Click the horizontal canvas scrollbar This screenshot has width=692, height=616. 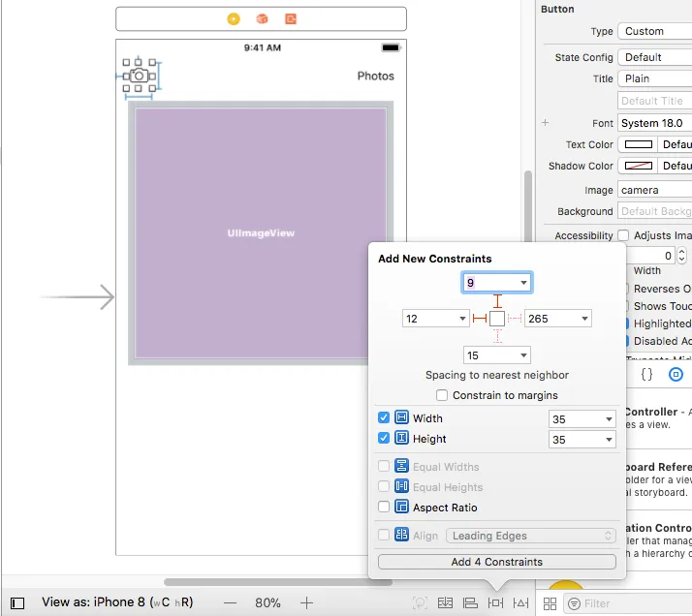[278, 582]
